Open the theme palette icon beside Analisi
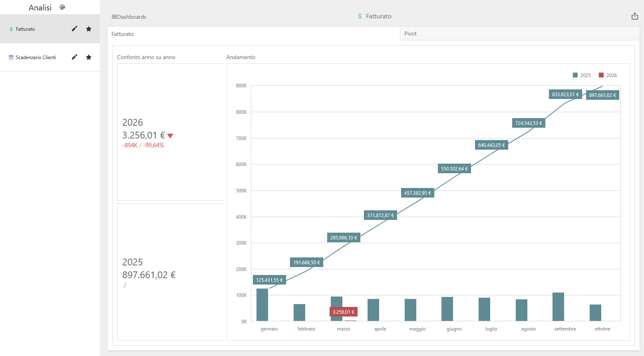Image resolution: width=644 pixels, height=356 pixels. 62,7
